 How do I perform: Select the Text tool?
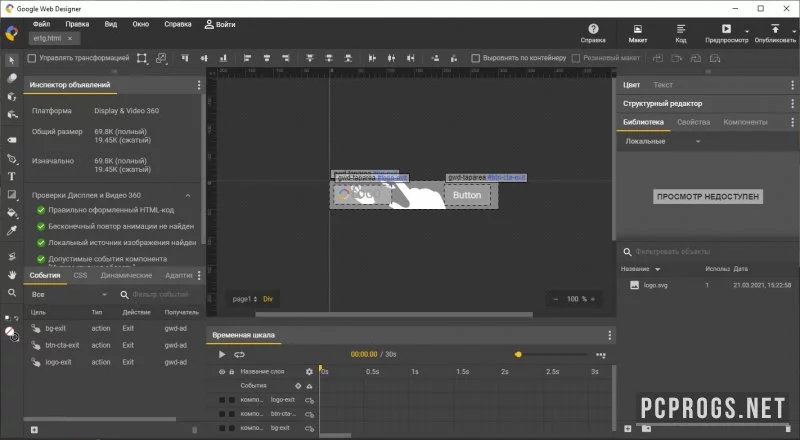[11, 177]
